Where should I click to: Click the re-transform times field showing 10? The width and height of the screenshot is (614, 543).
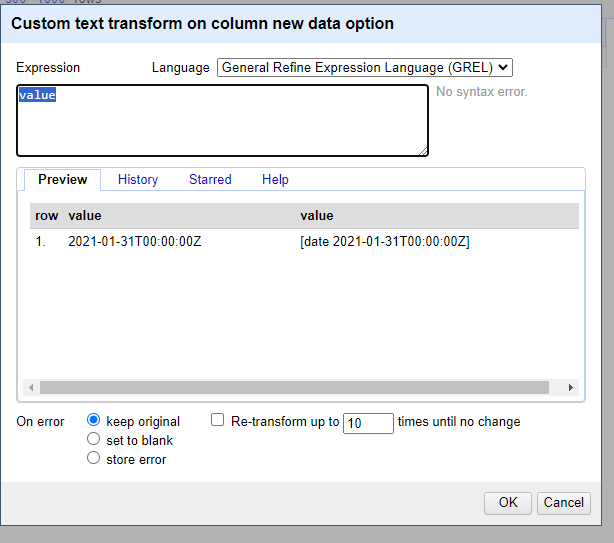point(368,423)
